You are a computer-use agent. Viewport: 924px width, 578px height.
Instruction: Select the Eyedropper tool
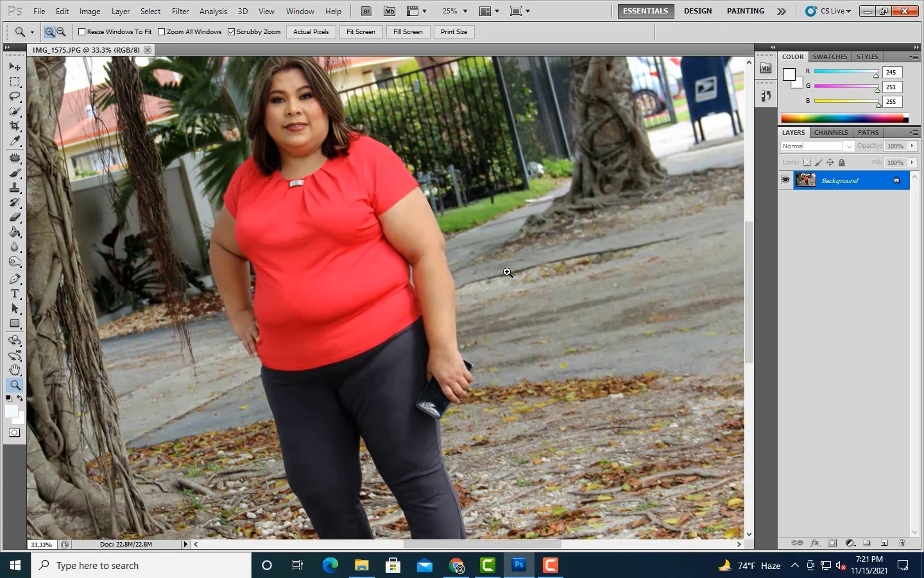coord(15,141)
